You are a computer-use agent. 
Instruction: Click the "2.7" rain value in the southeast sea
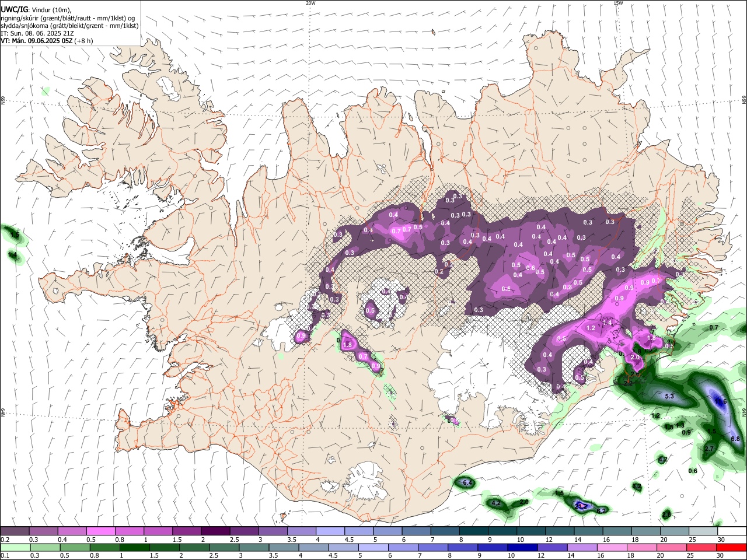(x=709, y=449)
